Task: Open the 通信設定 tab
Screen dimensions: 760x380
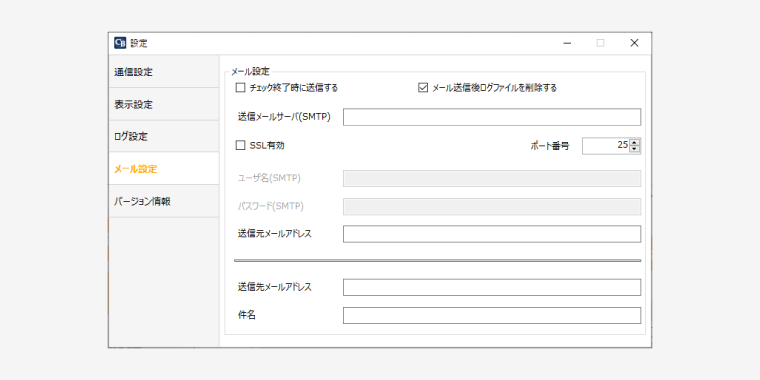Action: [x=164, y=72]
